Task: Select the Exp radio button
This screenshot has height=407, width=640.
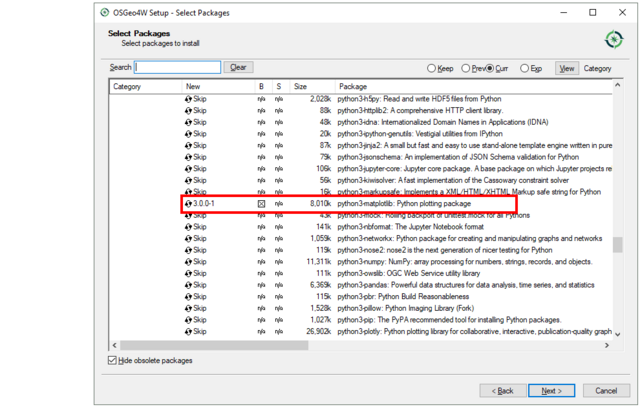Action: [524, 68]
